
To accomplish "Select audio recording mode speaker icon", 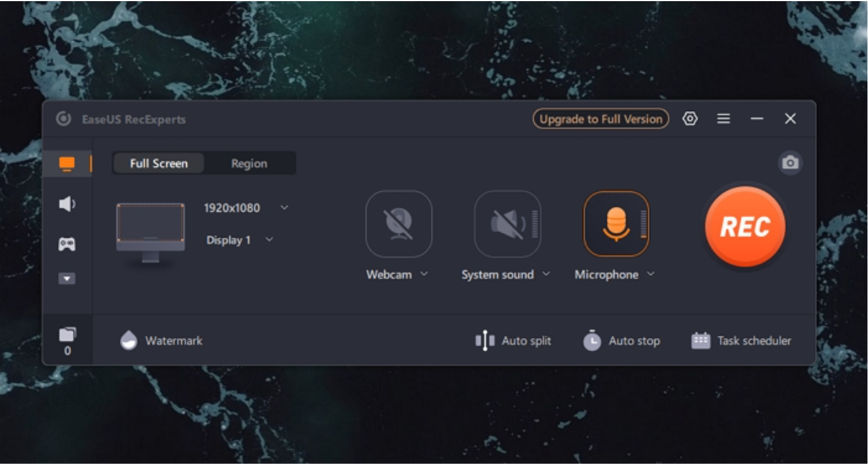I will pyautogui.click(x=67, y=204).
